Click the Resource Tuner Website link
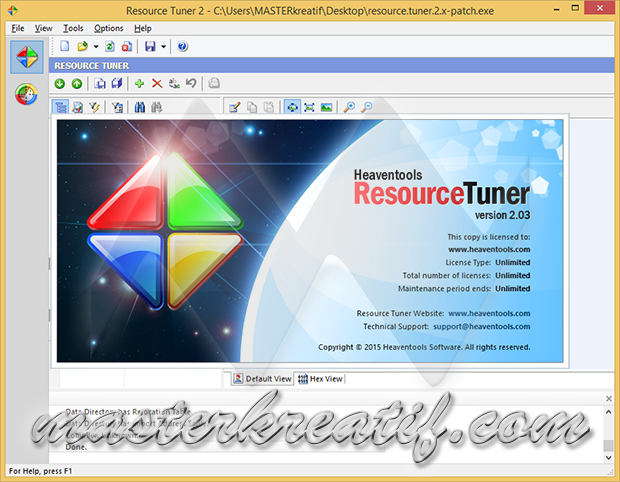Viewport: 620px width, 482px height. [489, 314]
